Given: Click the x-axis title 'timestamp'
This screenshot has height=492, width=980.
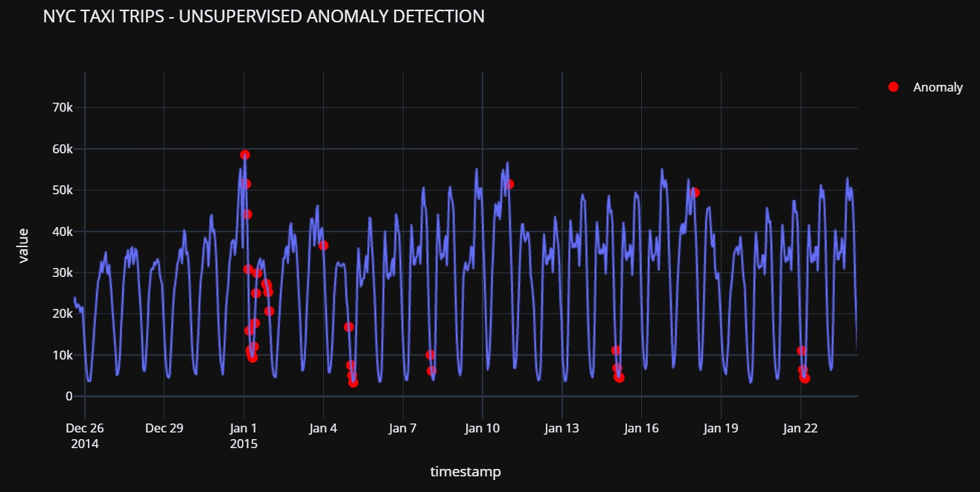Looking at the screenshot, I should point(465,472).
